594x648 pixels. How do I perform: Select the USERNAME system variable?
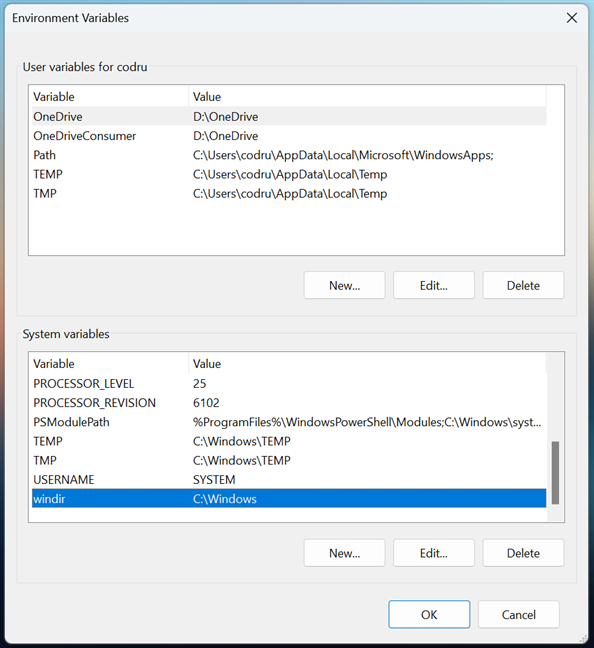pos(289,480)
